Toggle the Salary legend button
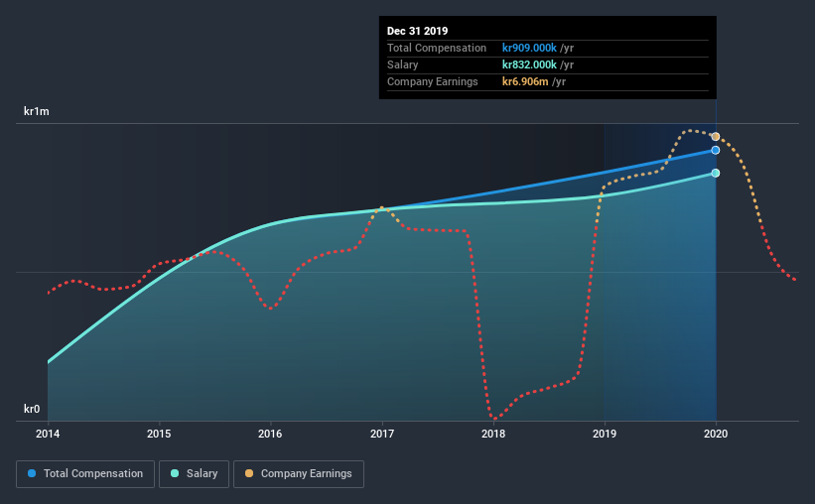The width and height of the screenshot is (815, 504). point(194,474)
